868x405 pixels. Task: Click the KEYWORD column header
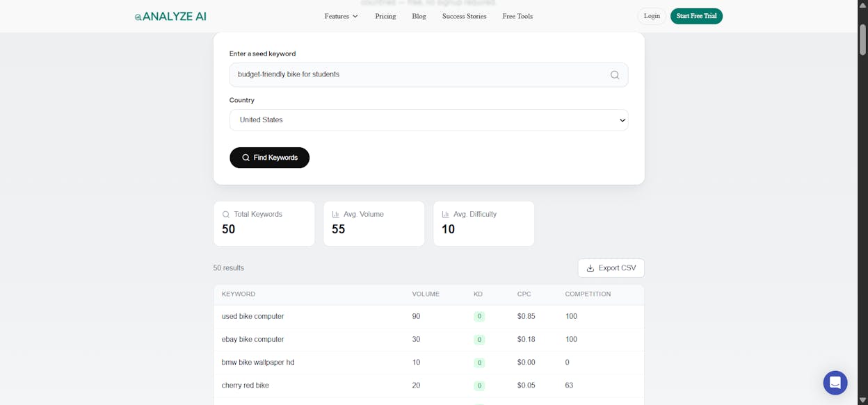pyautogui.click(x=239, y=294)
